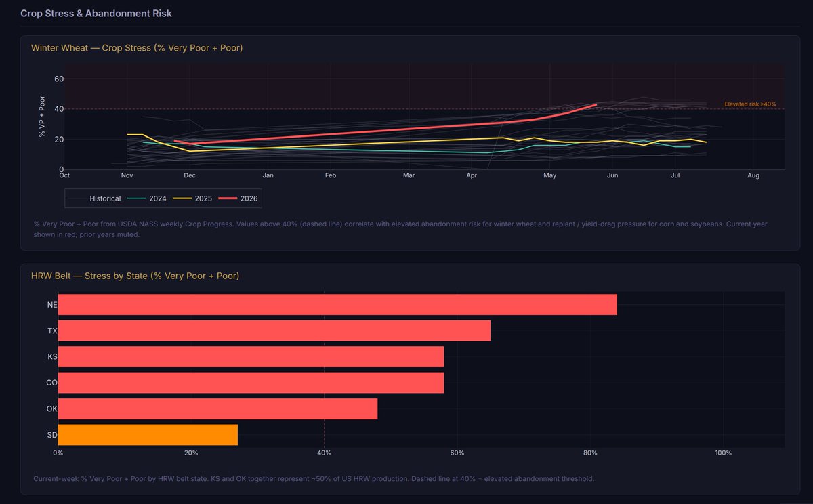The image size is (813, 504).
Task: Click the '20' y-axis tick on line chart
Action: coord(59,140)
